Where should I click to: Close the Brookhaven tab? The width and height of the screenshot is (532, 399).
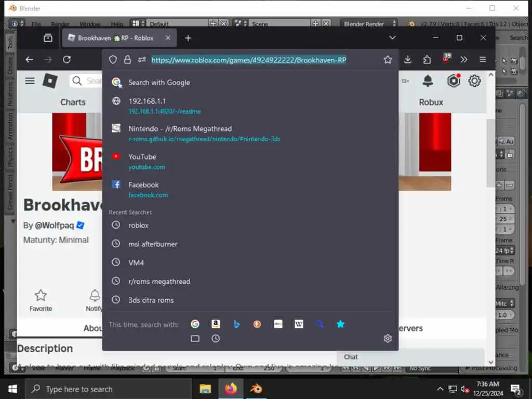(x=168, y=38)
